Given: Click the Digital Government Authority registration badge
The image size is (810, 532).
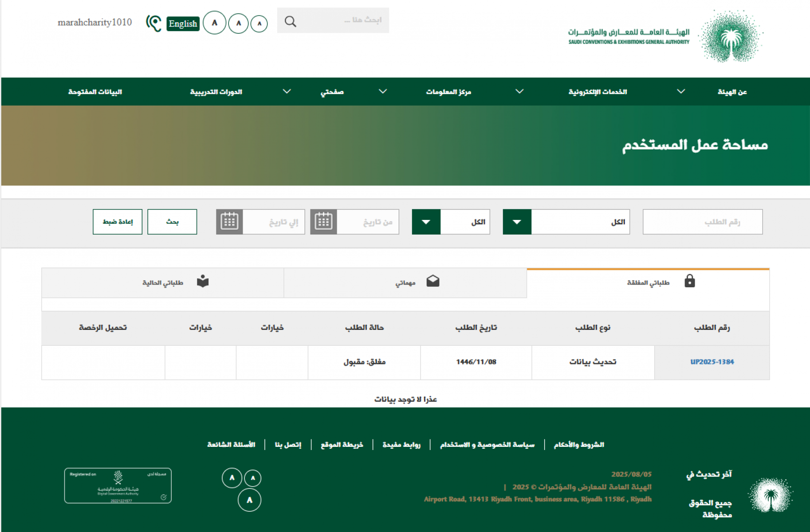Looking at the screenshot, I should tap(118, 485).
